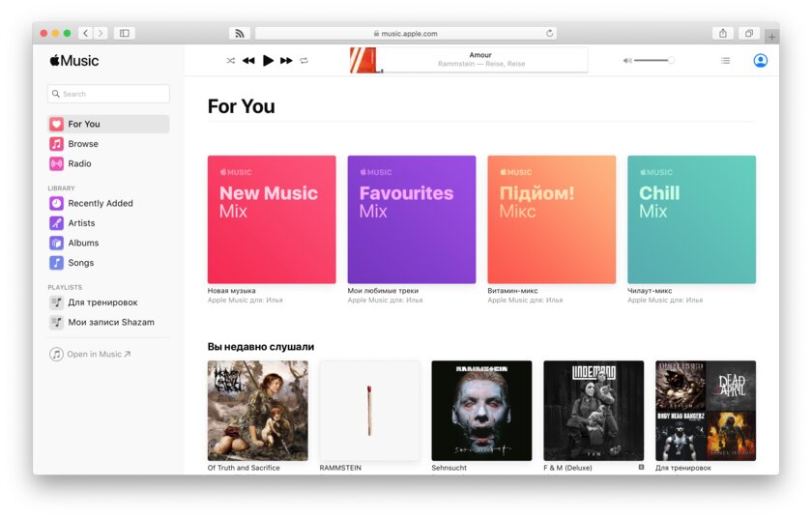Click the Apple Music logo
Image resolution: width=812 pixels, height=518 pixels.
(74, 61)
